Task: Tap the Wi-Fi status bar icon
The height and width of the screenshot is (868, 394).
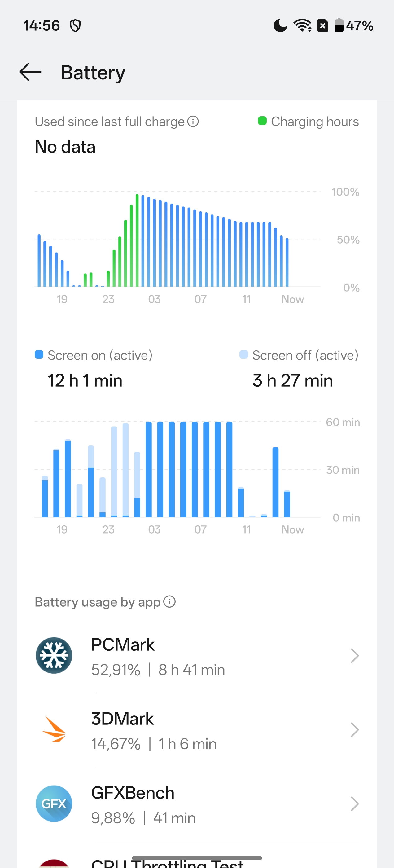Action: (302, 26)
